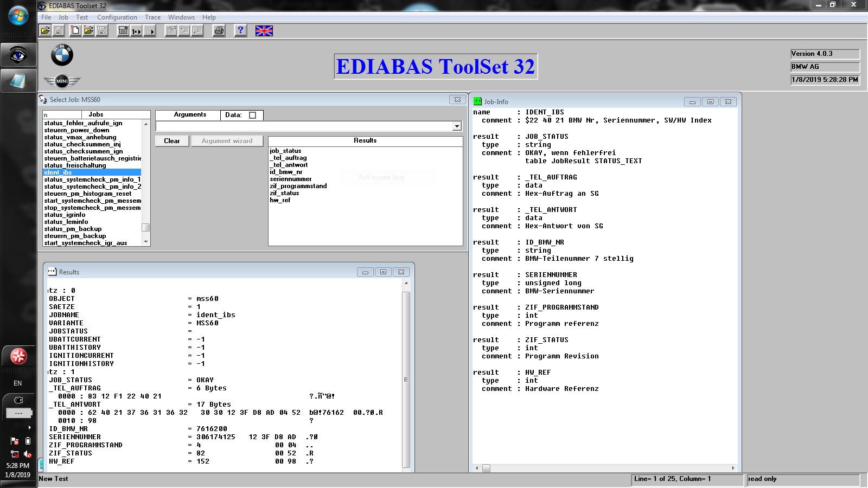Click the run job continuously arrow icon
The width and height of the screenshot is (868, 488).
click(x=150, y=31)
